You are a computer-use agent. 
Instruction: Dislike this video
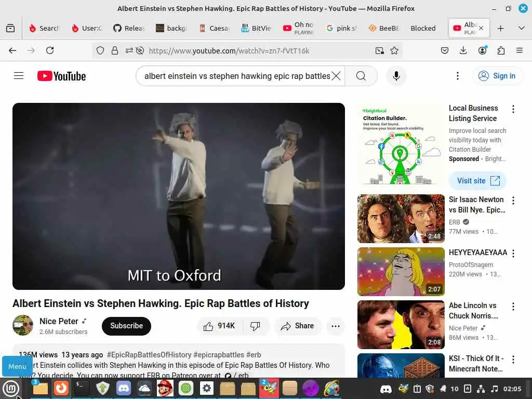click(255, 326)
